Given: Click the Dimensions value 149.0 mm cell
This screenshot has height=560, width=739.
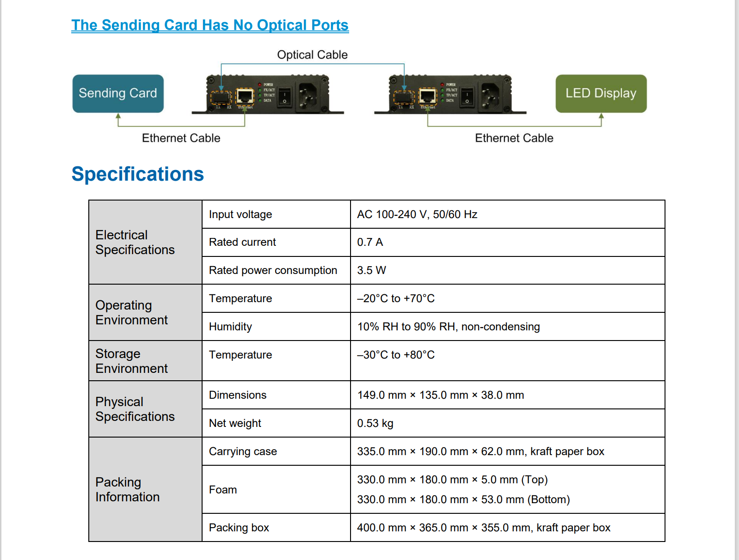Looking at the screenshot, I should (507, 395).
